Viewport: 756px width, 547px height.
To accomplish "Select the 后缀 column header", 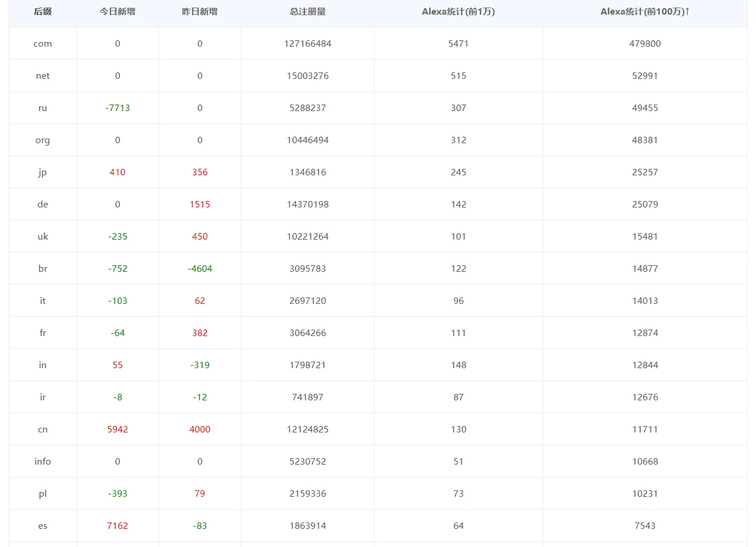I will 43,12.
